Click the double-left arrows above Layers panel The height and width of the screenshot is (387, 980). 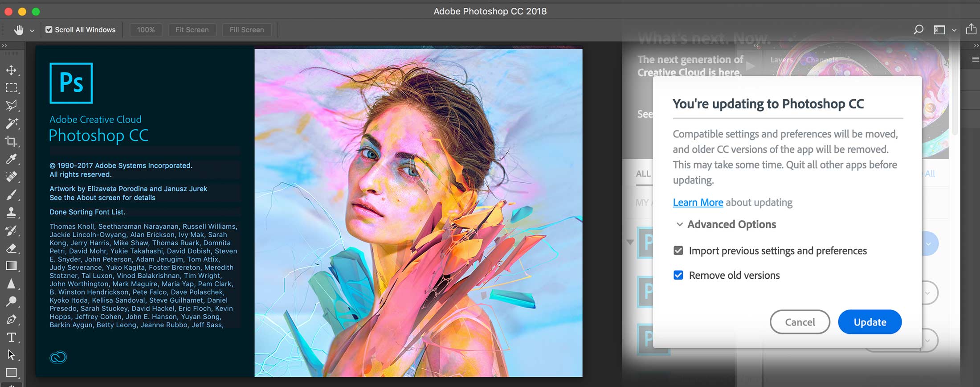coord(756,45)
